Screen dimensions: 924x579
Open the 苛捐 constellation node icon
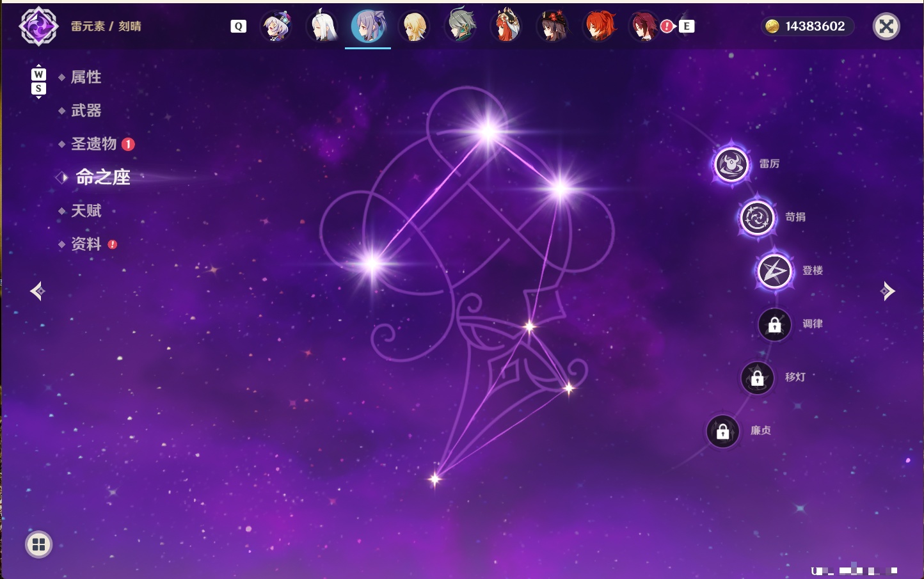[757, 218]
